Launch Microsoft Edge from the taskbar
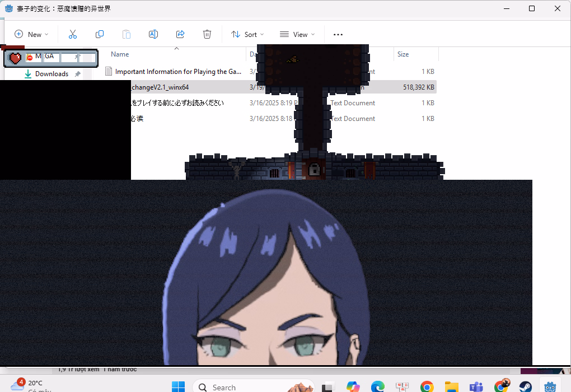 (x=378, y=387)
